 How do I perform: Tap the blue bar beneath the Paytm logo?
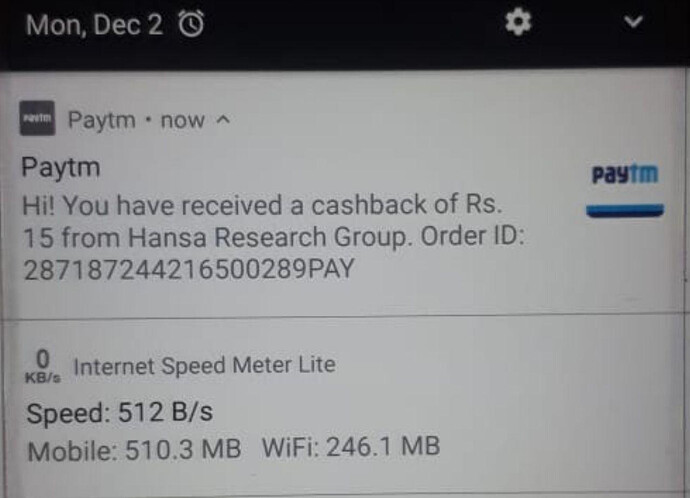625,210
